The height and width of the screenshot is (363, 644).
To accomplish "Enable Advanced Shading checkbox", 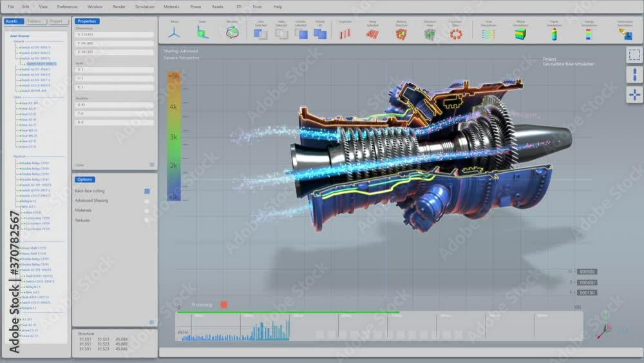I will (x=147, y=201).
